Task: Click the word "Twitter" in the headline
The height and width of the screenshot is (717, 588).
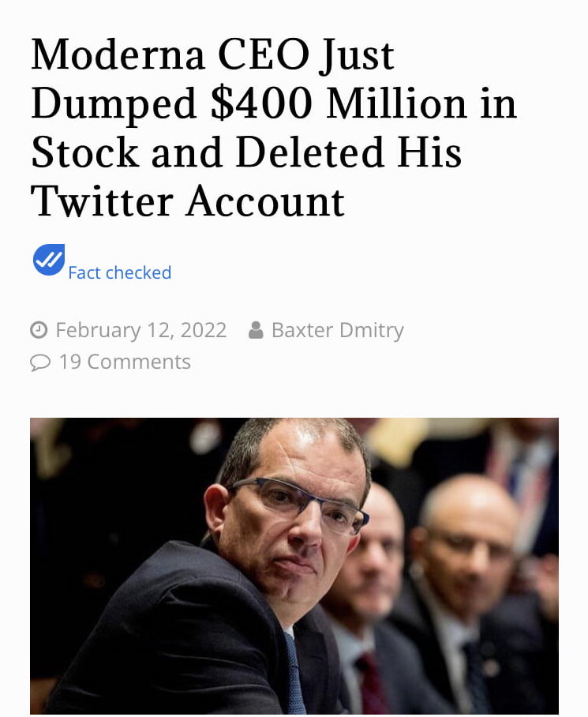Action: (101, 201)
